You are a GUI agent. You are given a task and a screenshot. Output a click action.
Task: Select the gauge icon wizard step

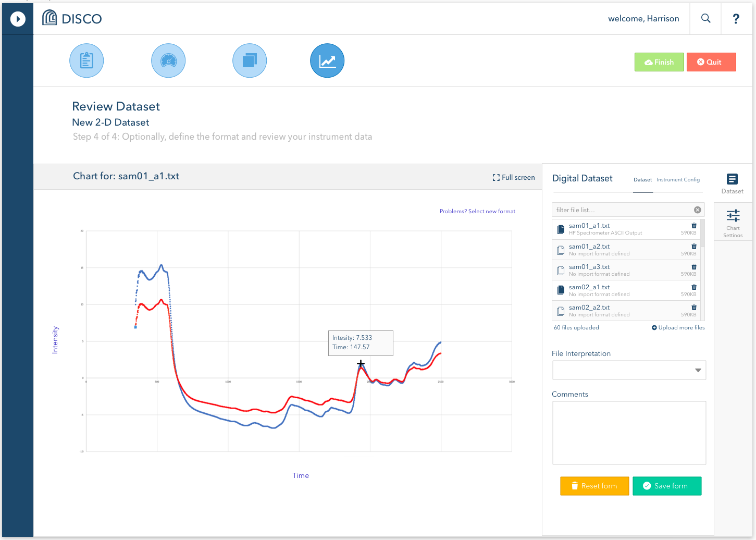pos(168,60)
